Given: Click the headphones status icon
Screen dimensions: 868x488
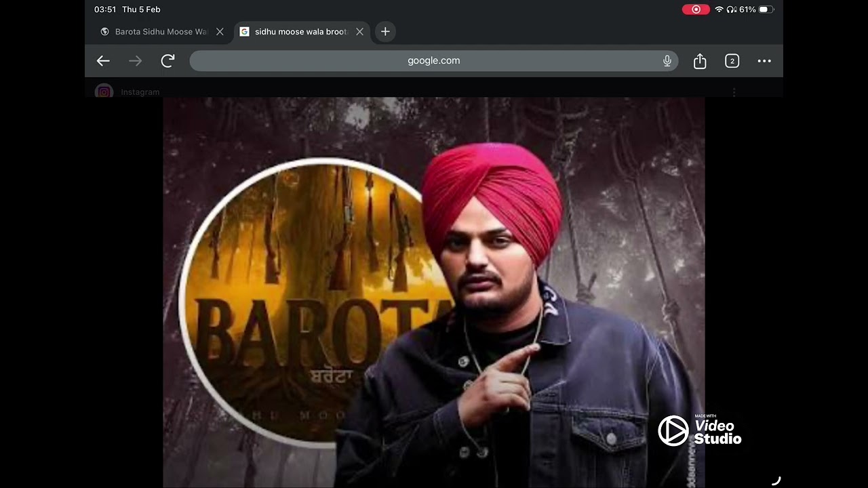Looking at the screenshot, I should point(731,9).
